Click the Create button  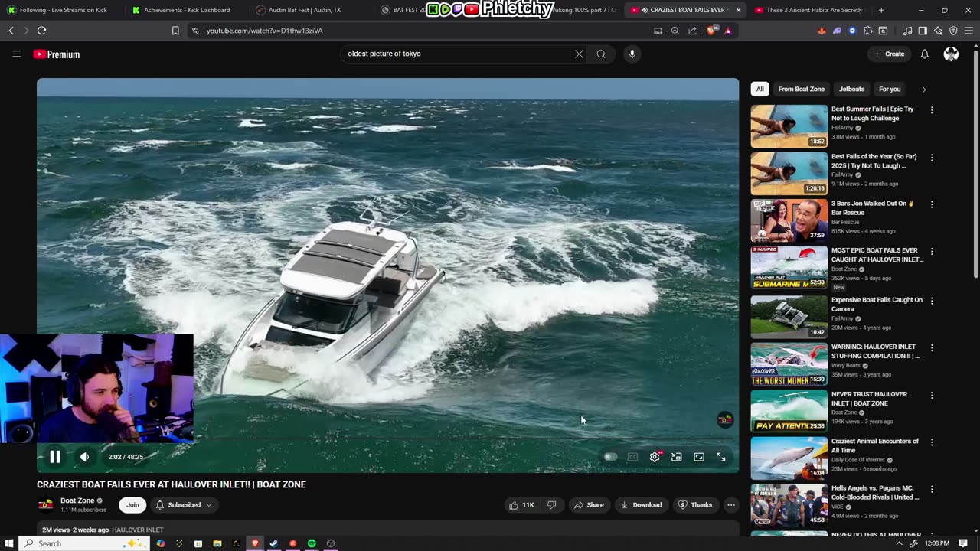[x=889, y=54]
